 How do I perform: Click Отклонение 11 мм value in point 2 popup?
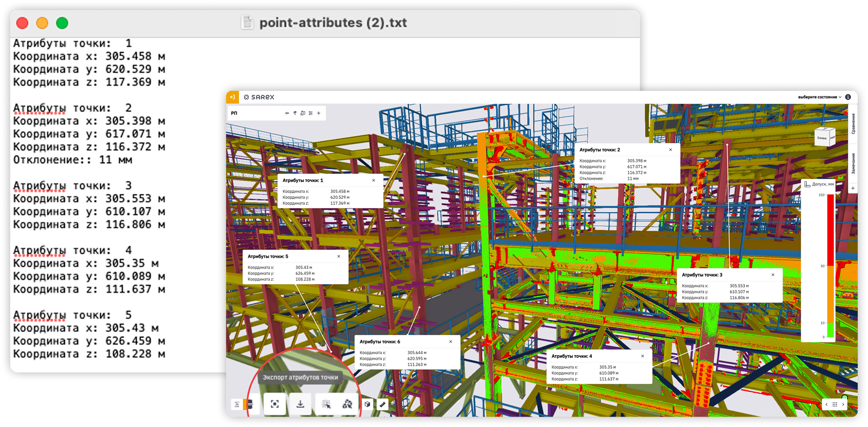click(633, 179)
